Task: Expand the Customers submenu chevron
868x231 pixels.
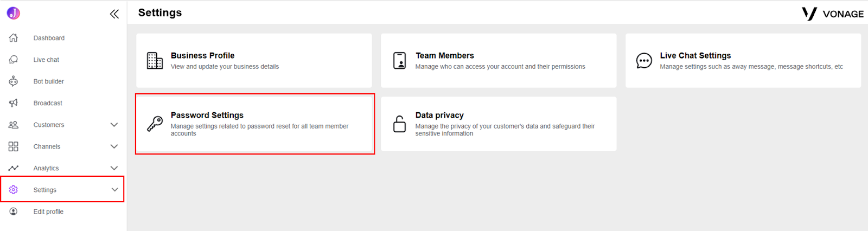Action: tap(114, 125)
